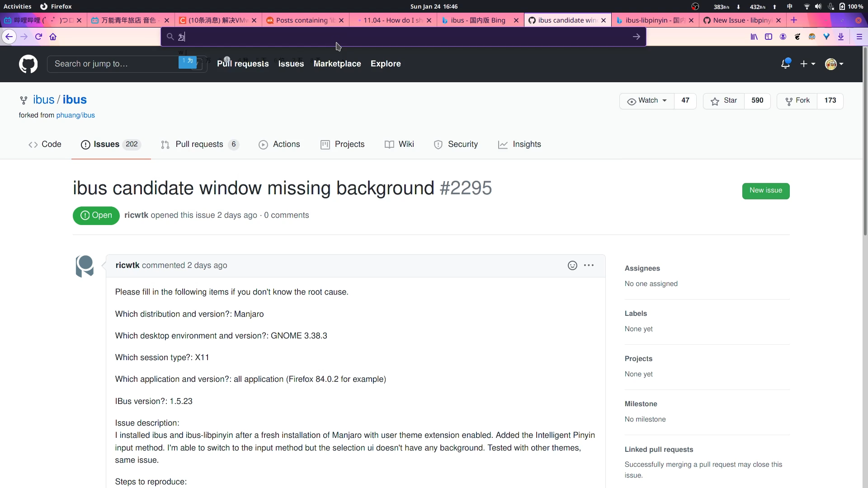Click Explore in GitHub header
The height and width of the screenshot is (488, 868).
coord(386,64)
